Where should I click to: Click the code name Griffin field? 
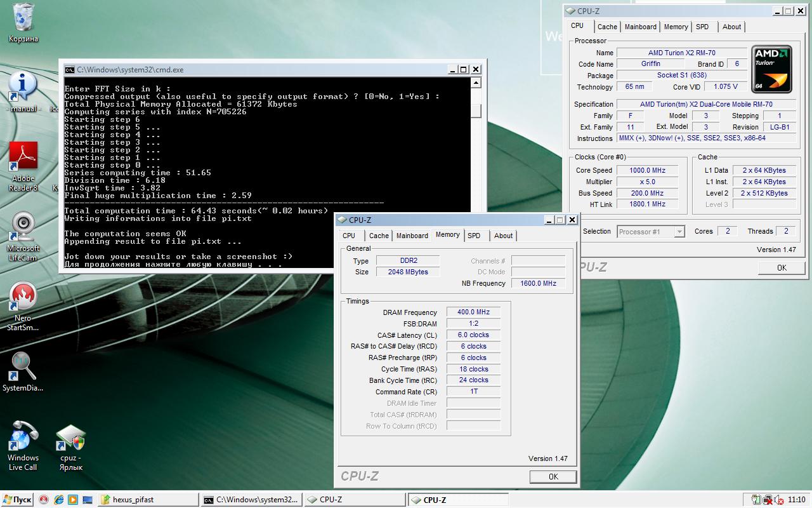click(650, 63)
